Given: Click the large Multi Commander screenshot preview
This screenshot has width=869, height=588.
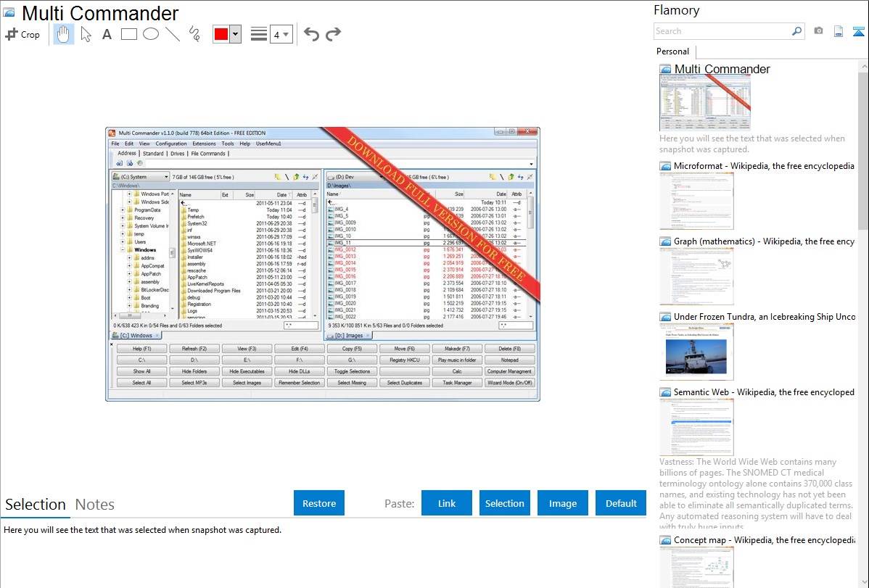Looking at the screenshot, I should [323, 265].
